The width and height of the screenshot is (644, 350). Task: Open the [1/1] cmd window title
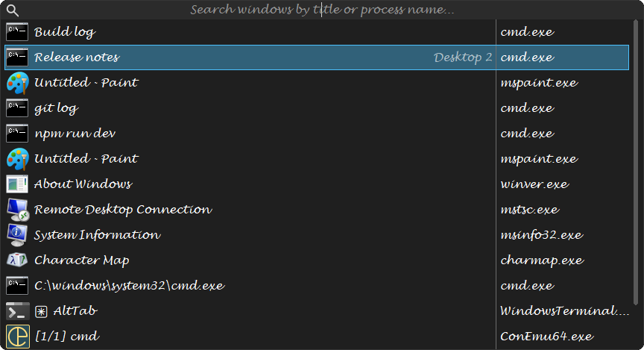coord(67,337)
